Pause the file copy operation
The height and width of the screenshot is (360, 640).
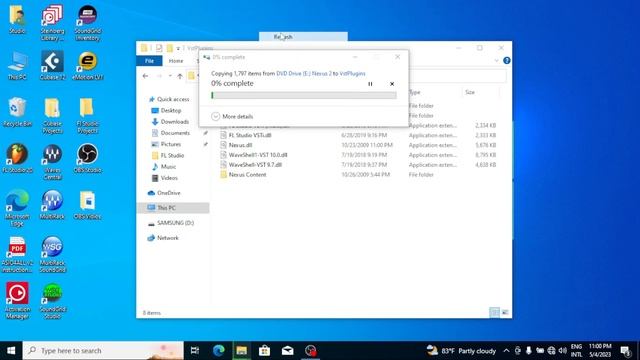tap(370, 84)
